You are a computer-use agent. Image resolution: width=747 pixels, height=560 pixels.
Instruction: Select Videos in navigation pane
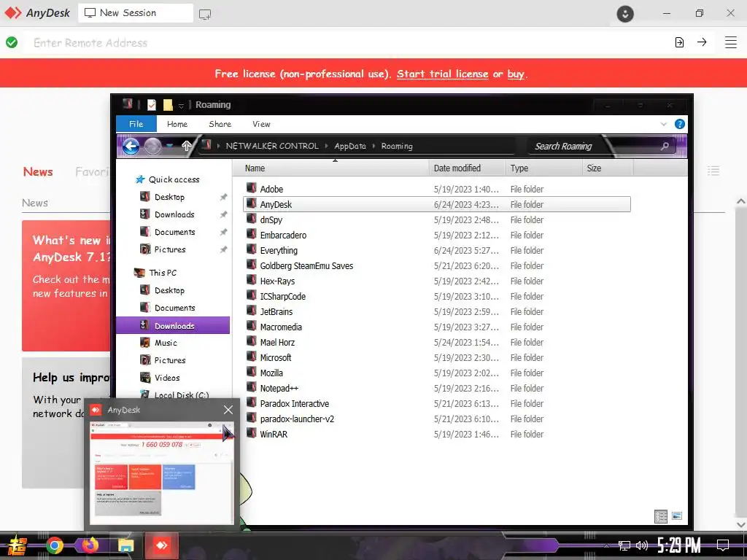pos(160,378)
